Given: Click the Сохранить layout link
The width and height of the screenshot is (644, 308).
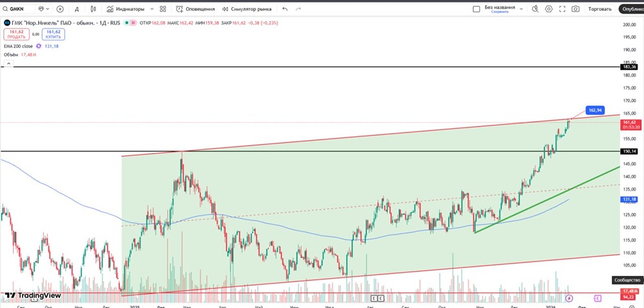Looking at the screenshot, I should tap(500, 12).
